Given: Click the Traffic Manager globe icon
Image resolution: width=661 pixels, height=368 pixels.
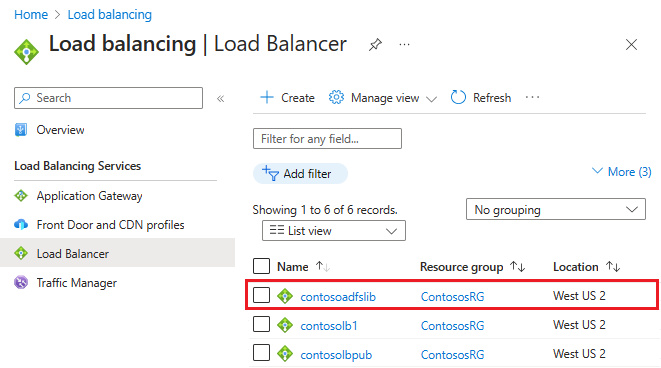Looking at the screenshot, I should 21,282.
